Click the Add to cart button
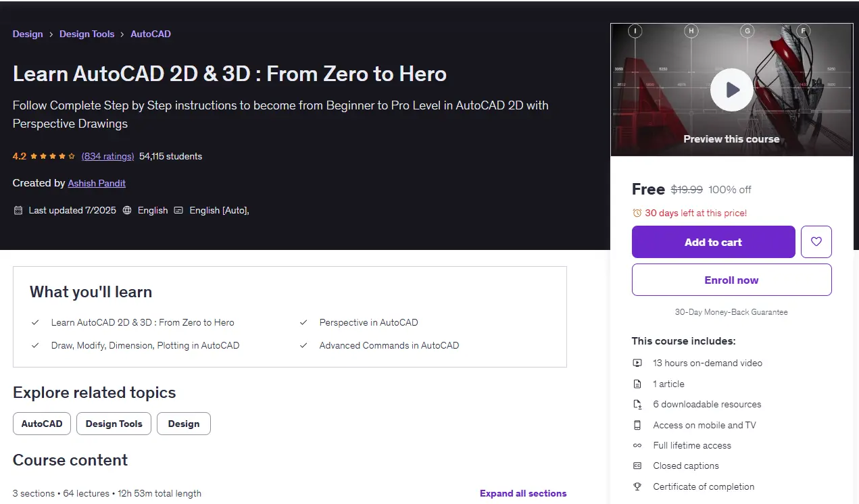Image resolution: width=859 pixels, height=504 pixels. (714, 242)
